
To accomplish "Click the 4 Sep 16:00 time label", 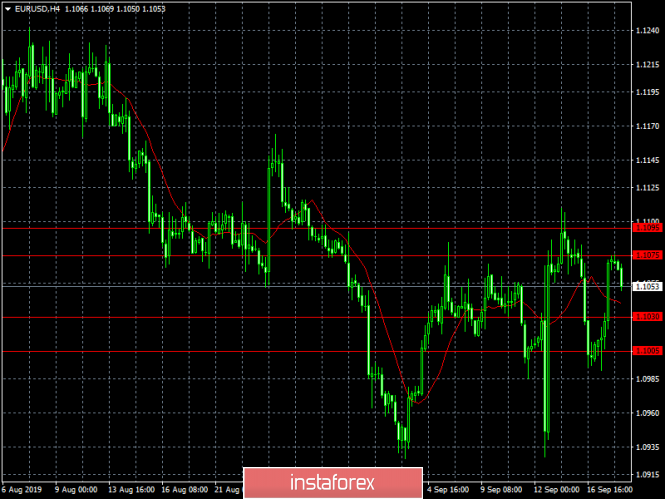I will (x=449, y=491).
